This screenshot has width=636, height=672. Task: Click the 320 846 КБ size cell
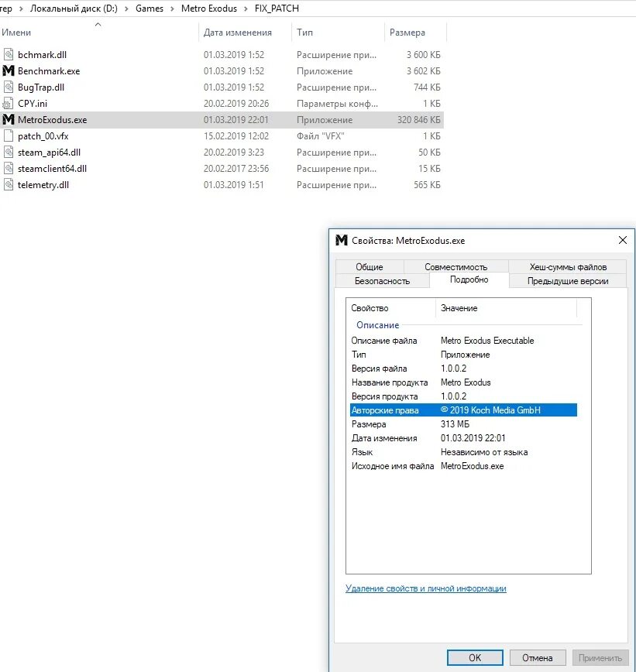[418, 119]
